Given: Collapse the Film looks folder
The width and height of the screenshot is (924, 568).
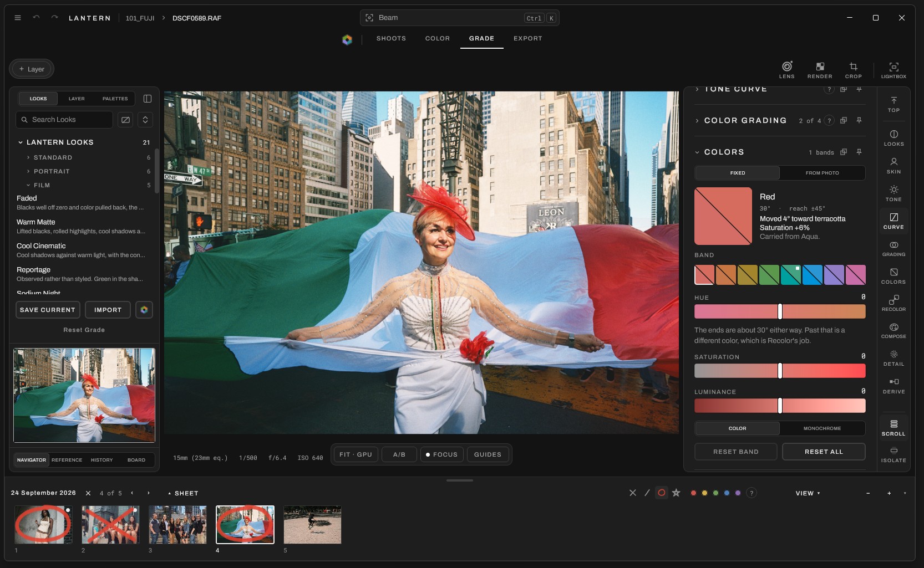Looking at the screenshot, I should click(x=28, y=185).
